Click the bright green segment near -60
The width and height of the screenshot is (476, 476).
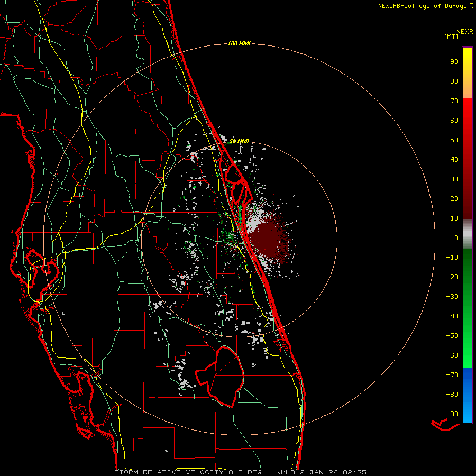point(467,355)
